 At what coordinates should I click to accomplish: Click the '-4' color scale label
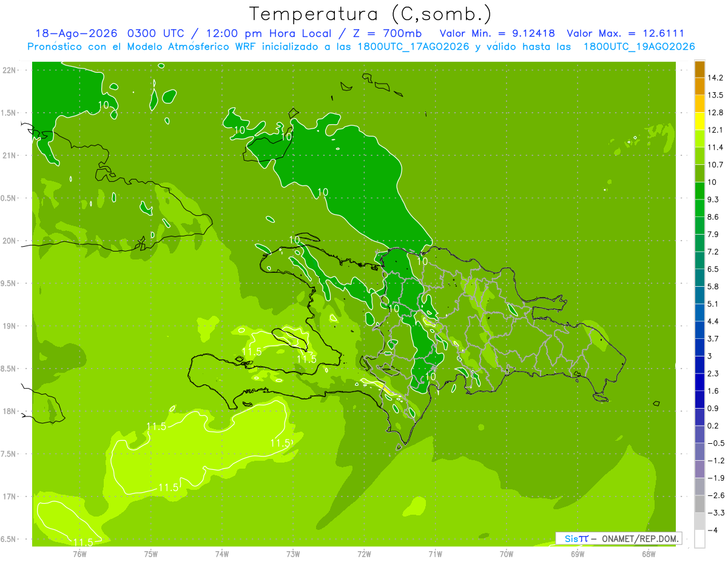(x=712, y=530)
